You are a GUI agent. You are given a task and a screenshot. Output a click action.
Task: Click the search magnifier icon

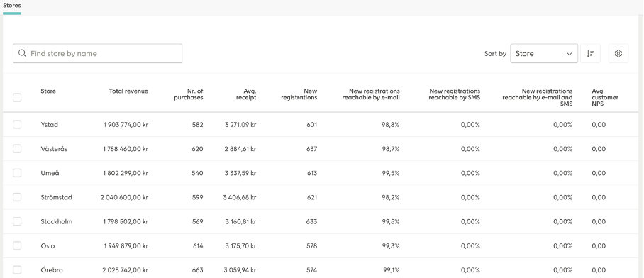(x=23, y=53)
